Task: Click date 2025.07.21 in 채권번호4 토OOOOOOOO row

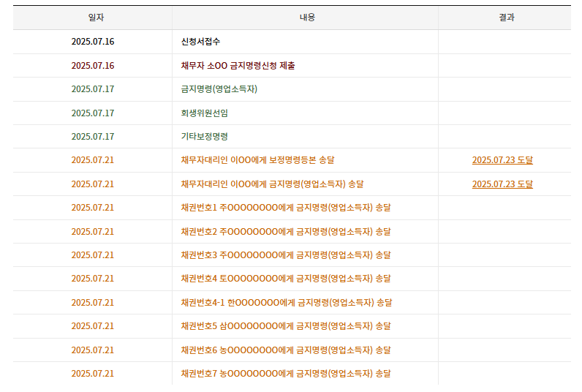Action: [x=93, y=279]
